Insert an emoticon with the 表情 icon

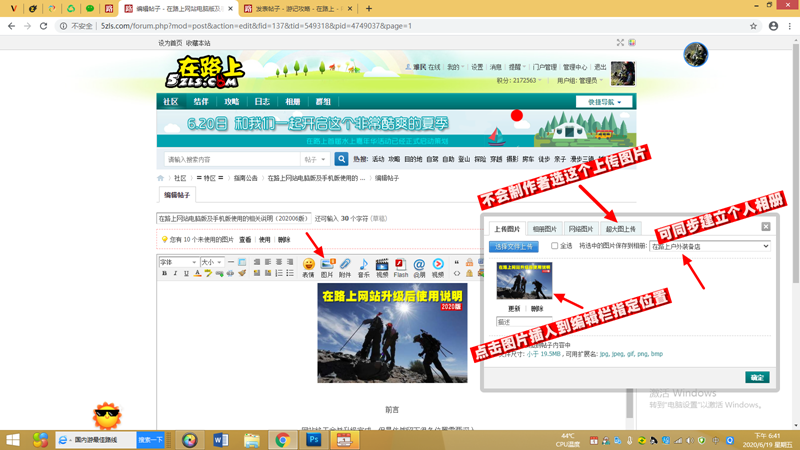309,267
